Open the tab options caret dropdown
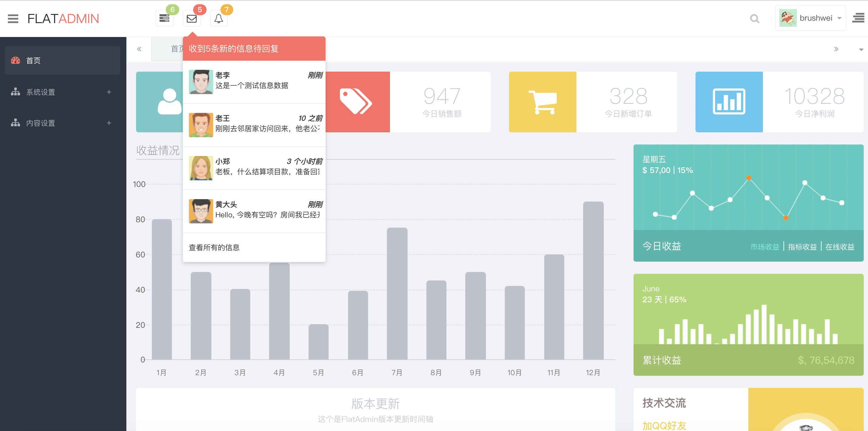This screenshot has width=868, height=431. click(x=861, y=49)
